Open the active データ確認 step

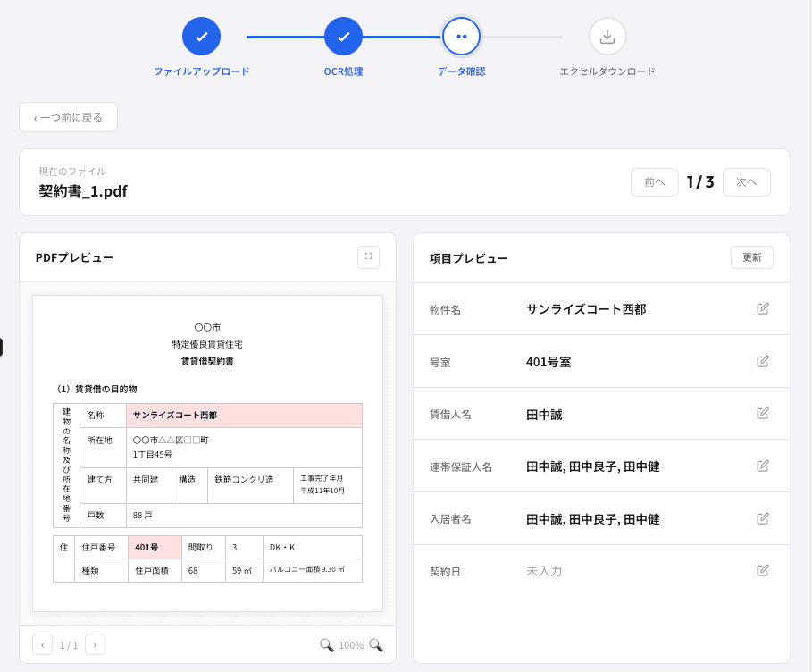coord(461,36)
